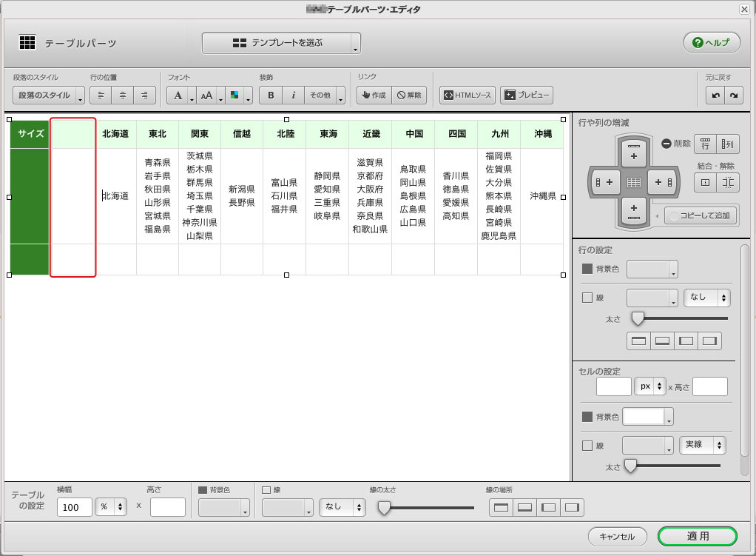Remove link with 解除 button

(x=409, y=95)
